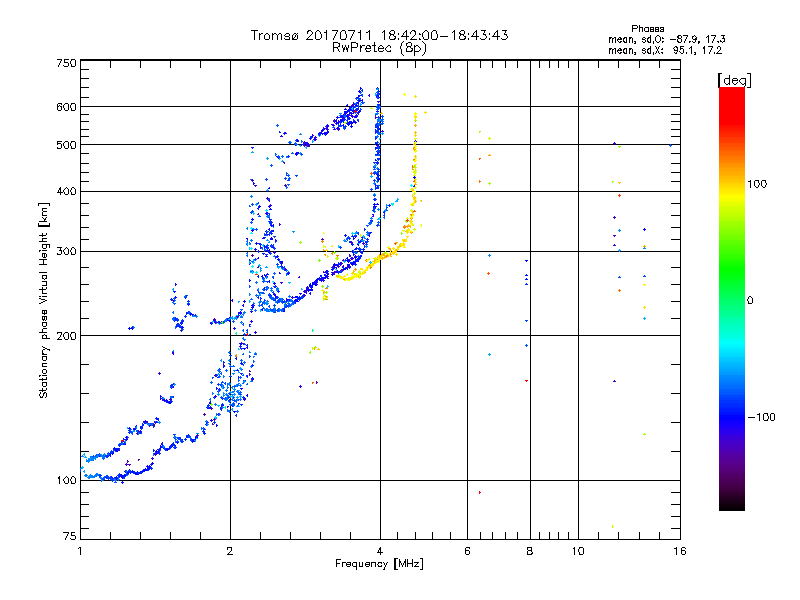Image resolution: width=800 pixels, height=600 pixels.
Task: Click the y-axis '300' tick label
Action: coord(67,252)
